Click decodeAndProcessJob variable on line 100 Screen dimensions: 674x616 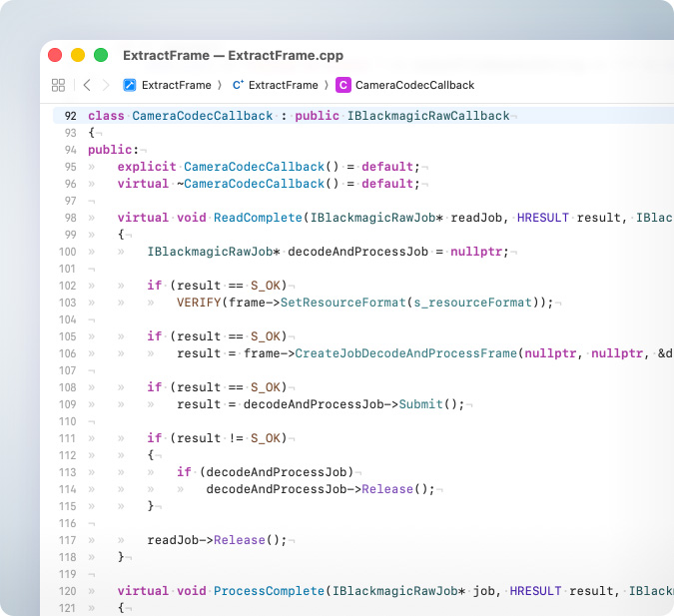pyautogui.click(x=357, y=252)
